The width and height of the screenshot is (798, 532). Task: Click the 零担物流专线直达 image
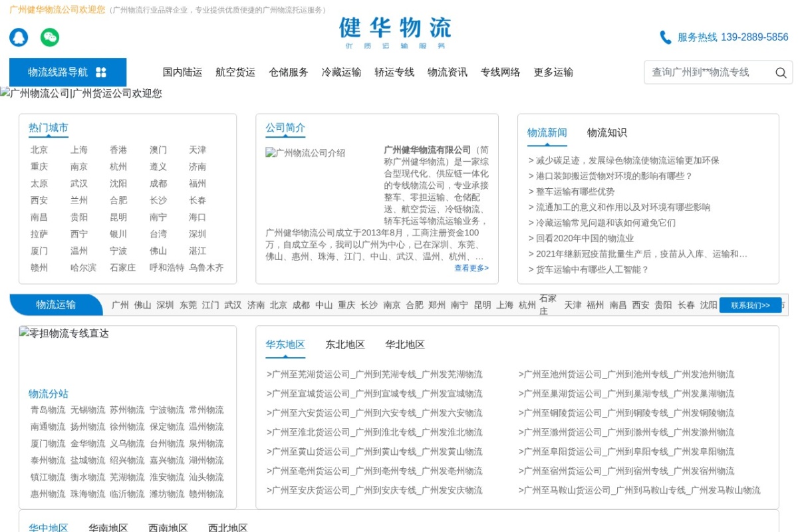tap(64, 333)
